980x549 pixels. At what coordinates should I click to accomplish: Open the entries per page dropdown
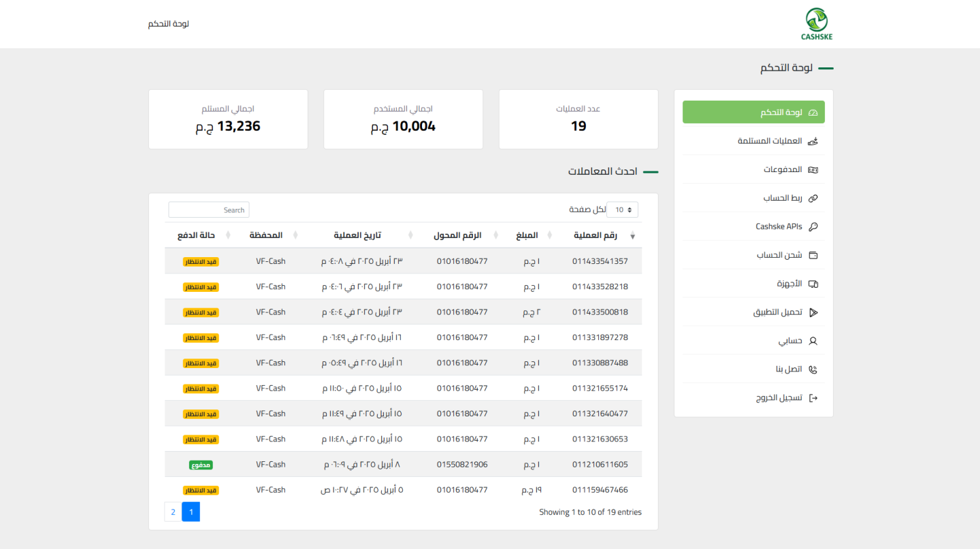click(x=622, y=210)
